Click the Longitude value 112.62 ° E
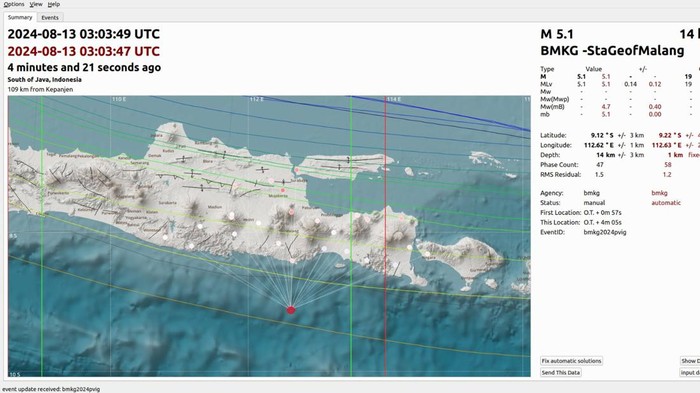Image resolution: width=700 pixels, height=393 pixels. (599, 145)
